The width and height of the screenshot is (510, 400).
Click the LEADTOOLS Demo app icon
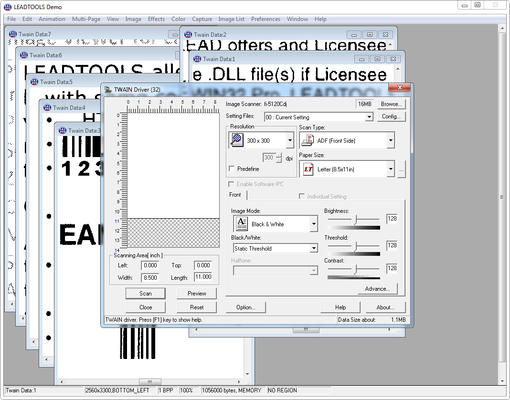tap(7, 7)
